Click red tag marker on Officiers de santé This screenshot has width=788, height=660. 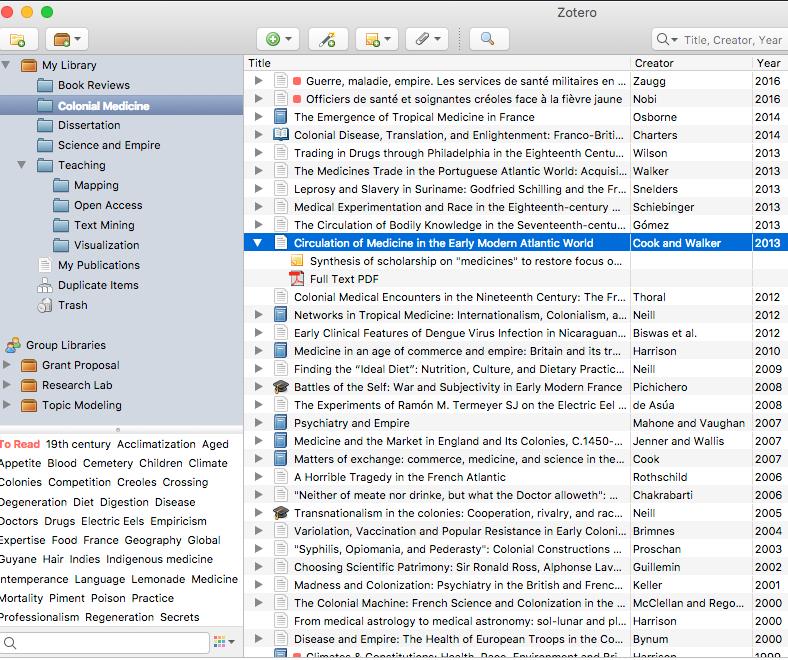pos(297,99)
